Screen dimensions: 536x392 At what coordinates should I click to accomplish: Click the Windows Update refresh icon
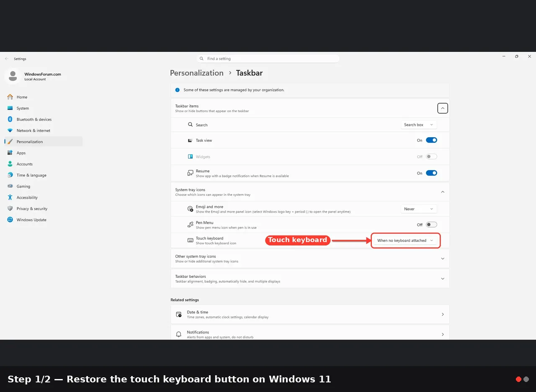pos(10,220)
